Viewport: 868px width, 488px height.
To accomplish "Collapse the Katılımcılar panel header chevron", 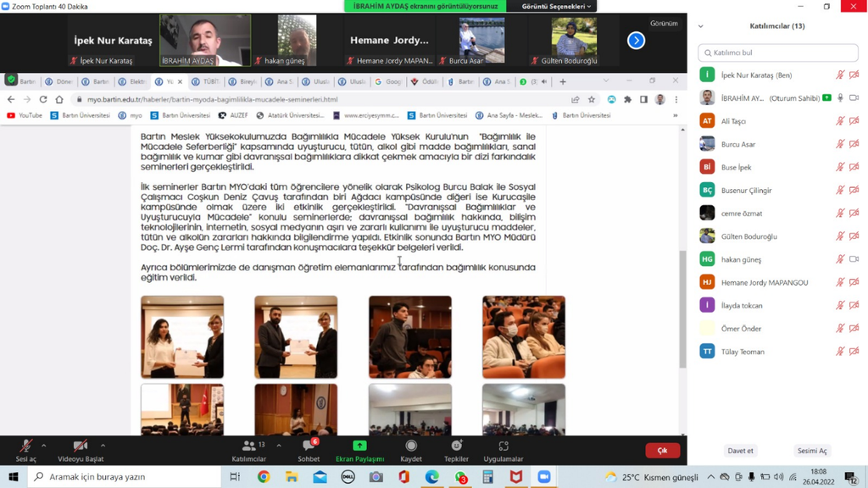I will (699, 25).
